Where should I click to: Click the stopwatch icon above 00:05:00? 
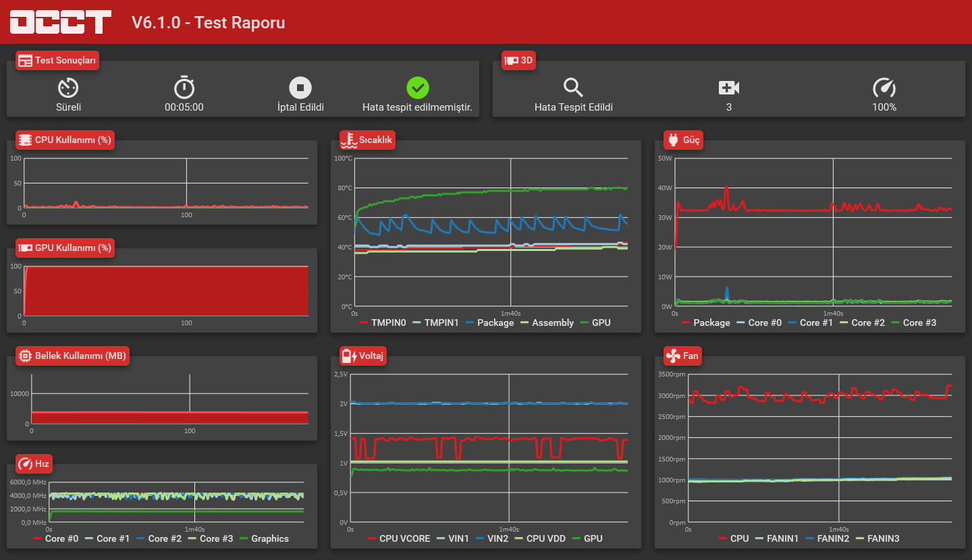(184, 88)
